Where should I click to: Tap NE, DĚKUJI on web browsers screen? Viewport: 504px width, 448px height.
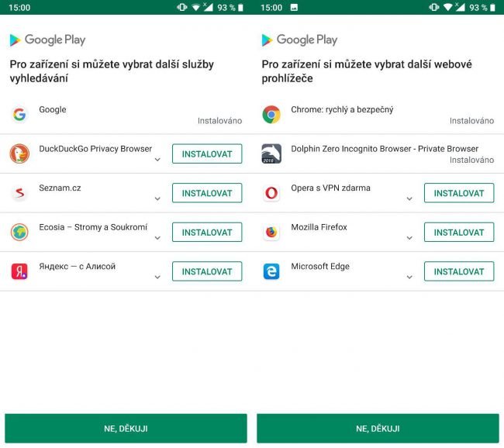[x=378, y=429]
